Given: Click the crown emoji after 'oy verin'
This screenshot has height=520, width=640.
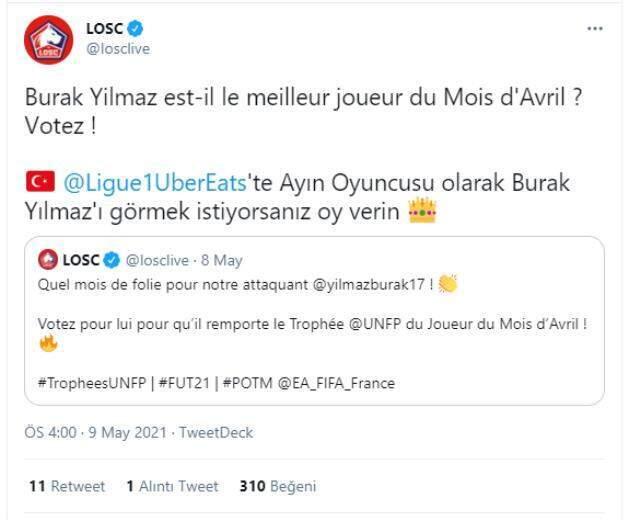Looking at the screenshot, I should point(422,211).
